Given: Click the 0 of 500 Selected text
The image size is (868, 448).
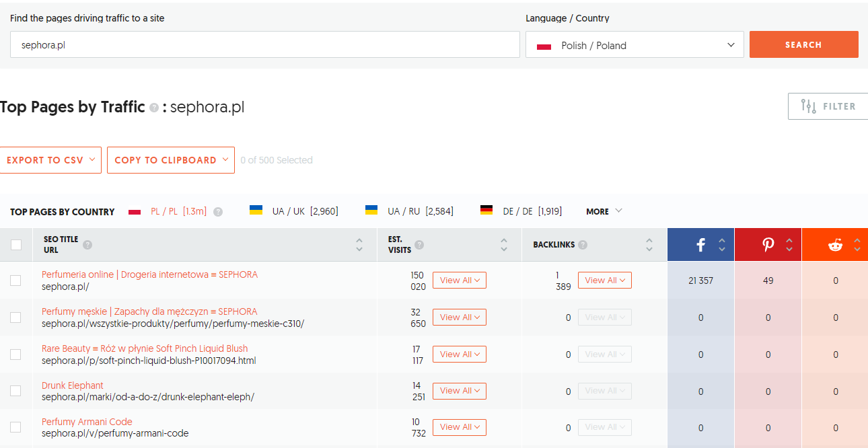Looking at the screenshot, I should (277, 160).
